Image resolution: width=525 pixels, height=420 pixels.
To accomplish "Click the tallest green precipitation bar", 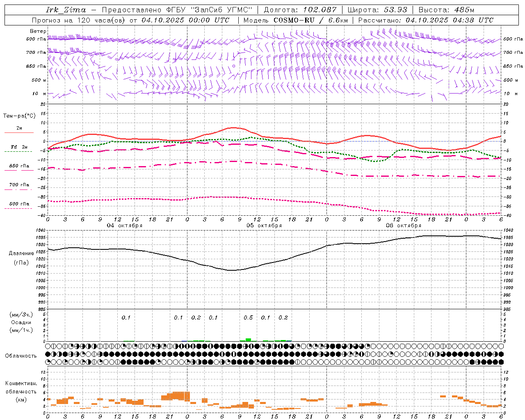I will coord(248,340).
